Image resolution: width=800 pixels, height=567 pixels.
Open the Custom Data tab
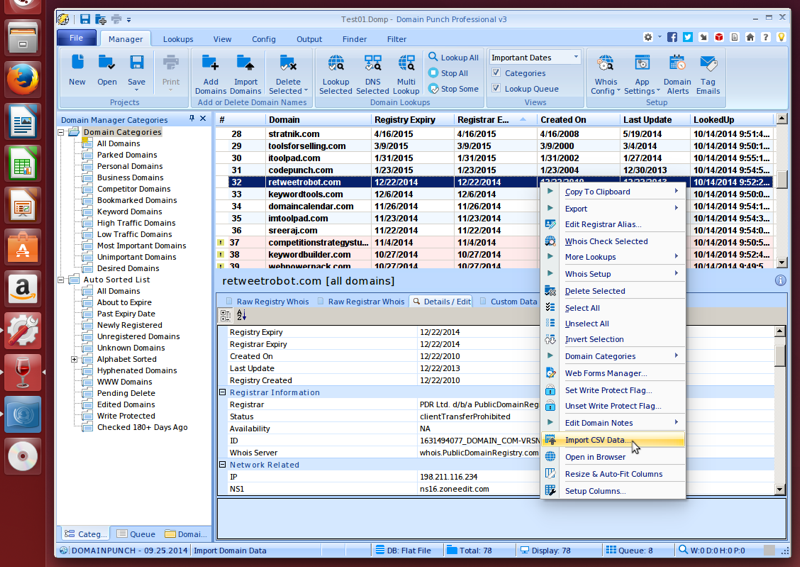508,301
